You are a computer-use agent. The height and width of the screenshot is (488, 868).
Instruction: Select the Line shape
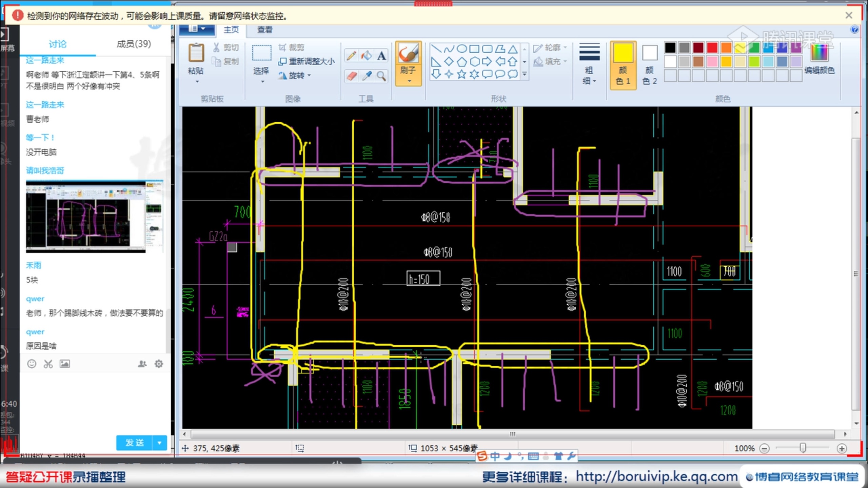click(436, 49)
